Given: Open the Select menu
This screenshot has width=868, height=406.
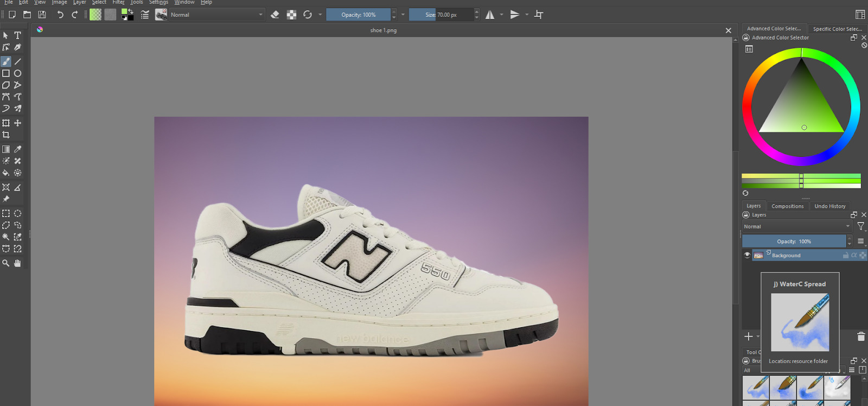Looking at the screenshot, I should pyautogui.click(x=99, y=2).
